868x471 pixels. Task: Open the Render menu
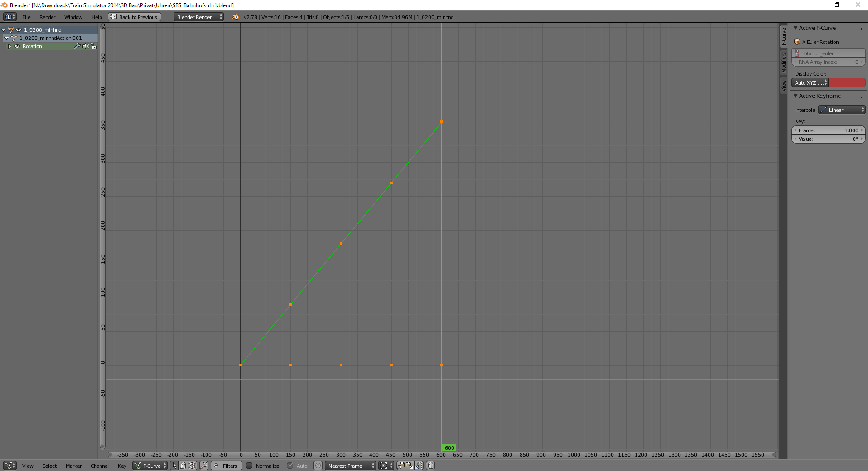47,17
